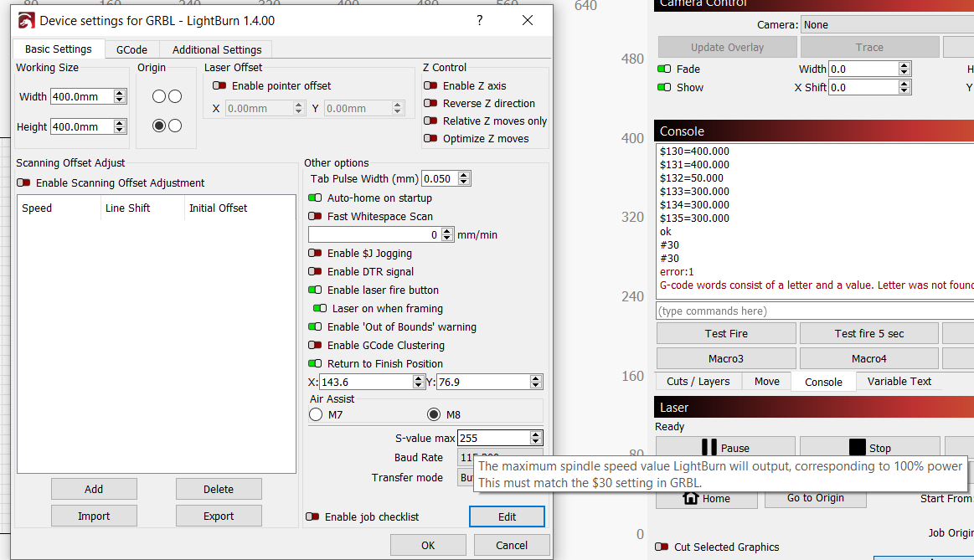
Task: Click the Home button in Laser panel
Action: coord(706,498)
